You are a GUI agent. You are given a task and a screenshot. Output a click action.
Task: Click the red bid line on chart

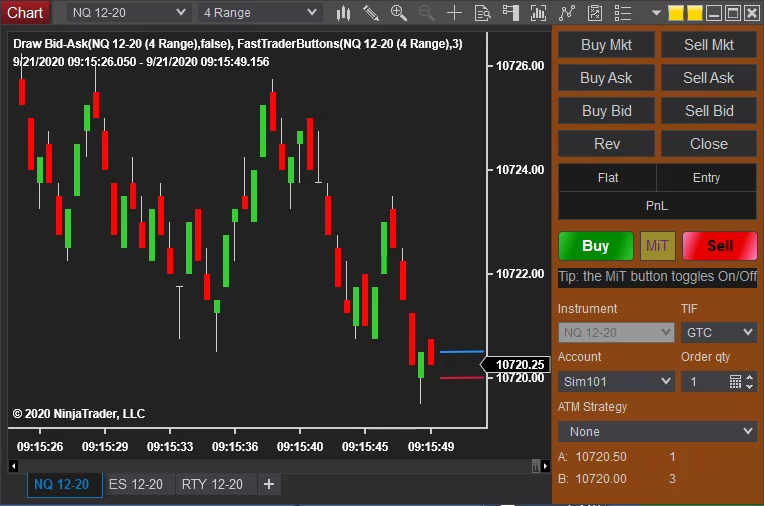(x=461, y=378)
